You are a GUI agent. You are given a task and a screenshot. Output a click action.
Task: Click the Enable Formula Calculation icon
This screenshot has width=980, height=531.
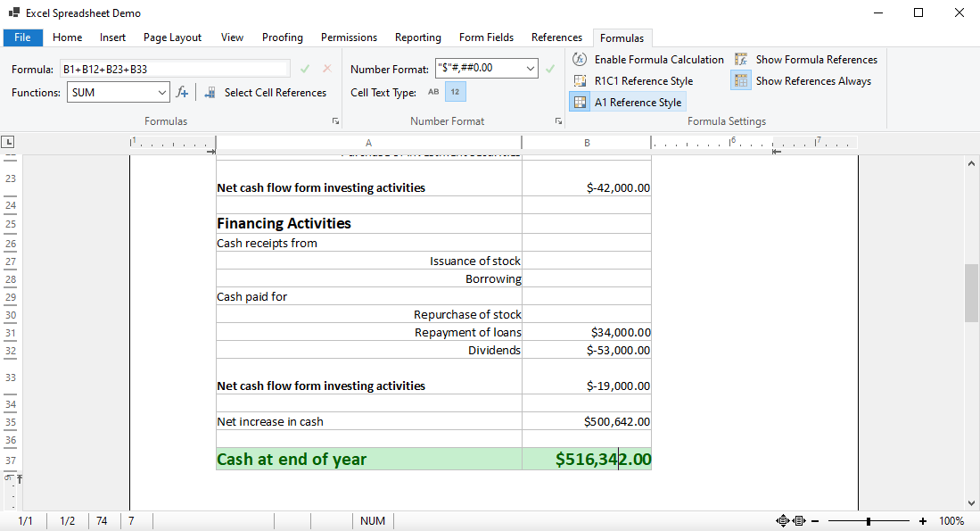click(580, 60)
